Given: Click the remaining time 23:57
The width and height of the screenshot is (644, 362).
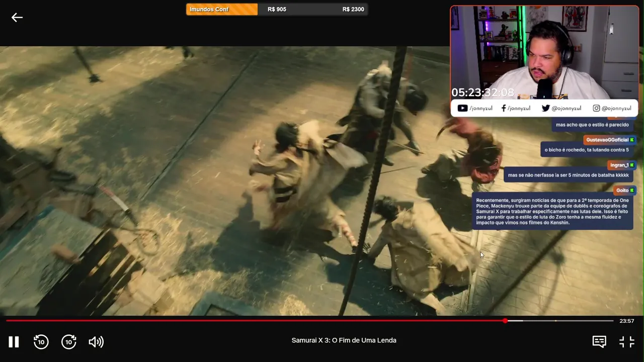Looking at the screenshot, I should click(x=627, y=321).
